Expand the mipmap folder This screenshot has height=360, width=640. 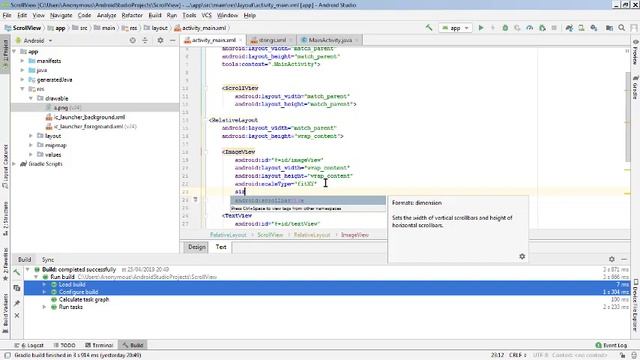tap(31, 145)
